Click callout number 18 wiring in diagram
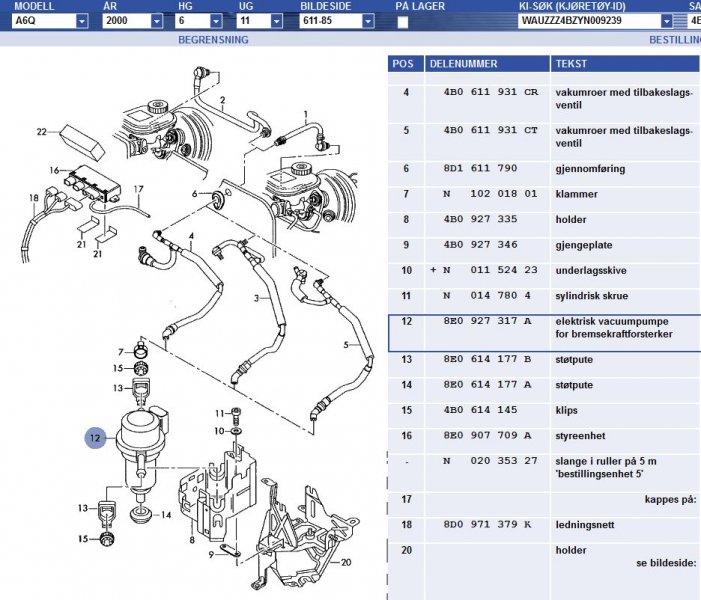The width and height of the screenshot is (701, 600). (x=34, y=199)
